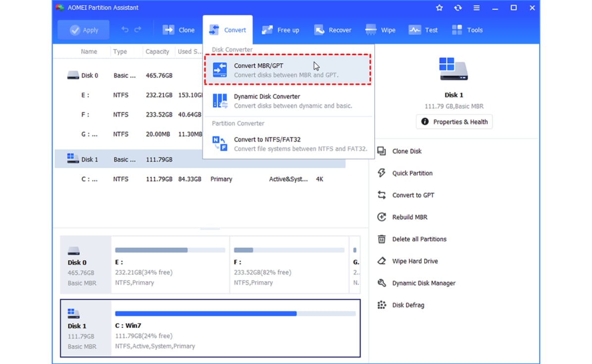Screen dimensions: 592x364
Task: Click the refresh icon in title bar
Action: (457, 7)
